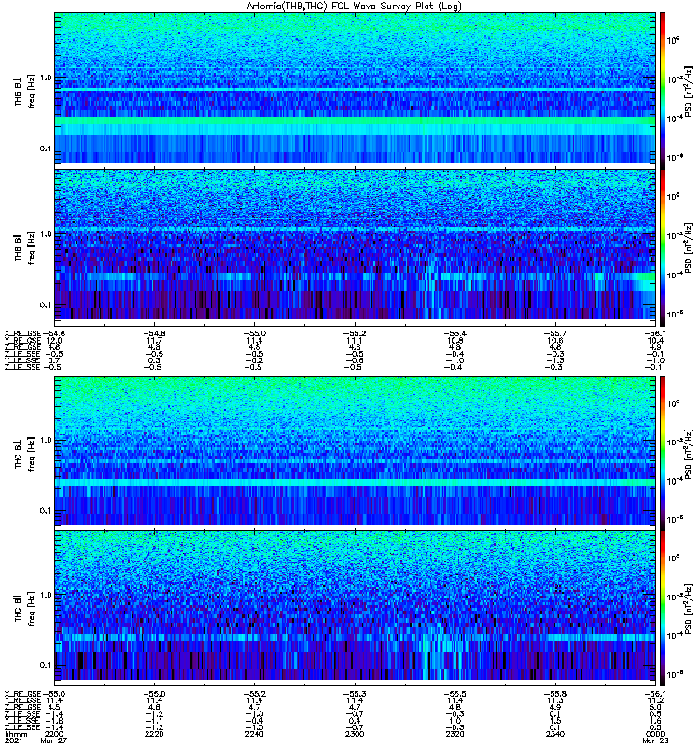Click the 2220 time tick label
The width and height of the screenshot is (700, 747).
(x=154, y=734)
